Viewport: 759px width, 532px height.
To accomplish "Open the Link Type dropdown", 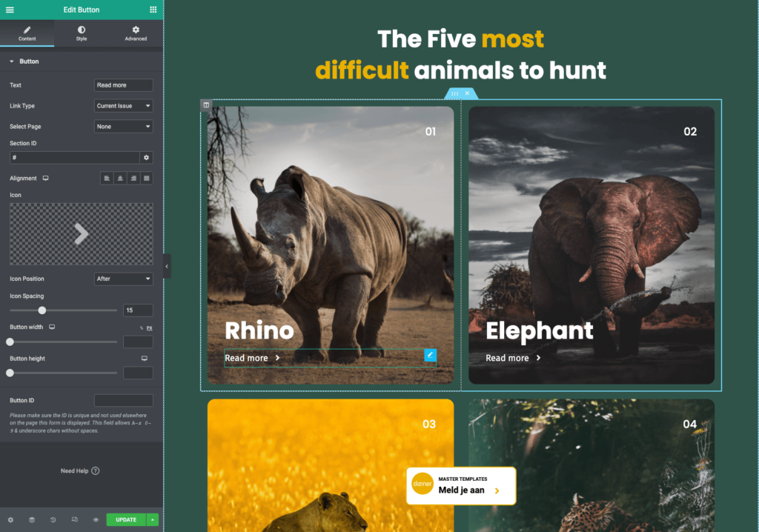I will [x=123, y=106].
